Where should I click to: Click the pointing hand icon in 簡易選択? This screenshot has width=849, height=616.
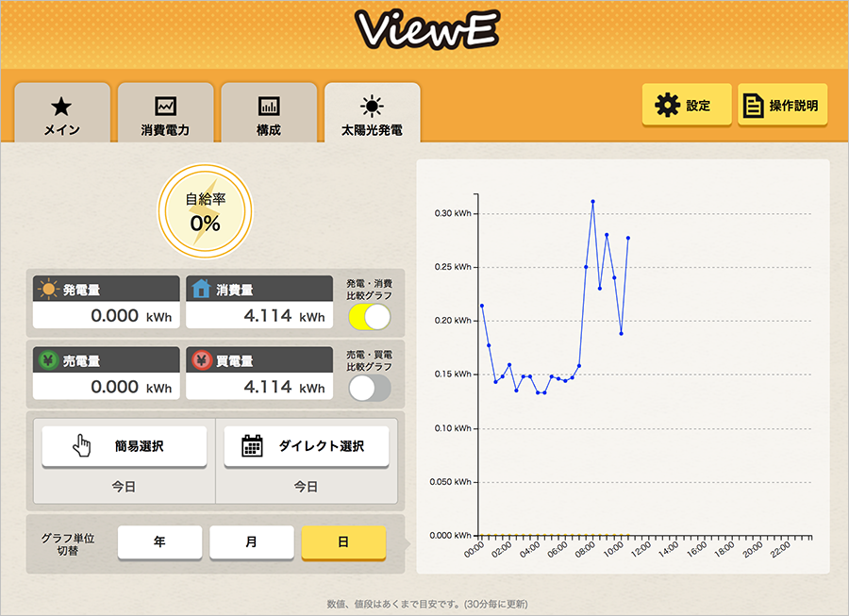(x=82, y=446)
